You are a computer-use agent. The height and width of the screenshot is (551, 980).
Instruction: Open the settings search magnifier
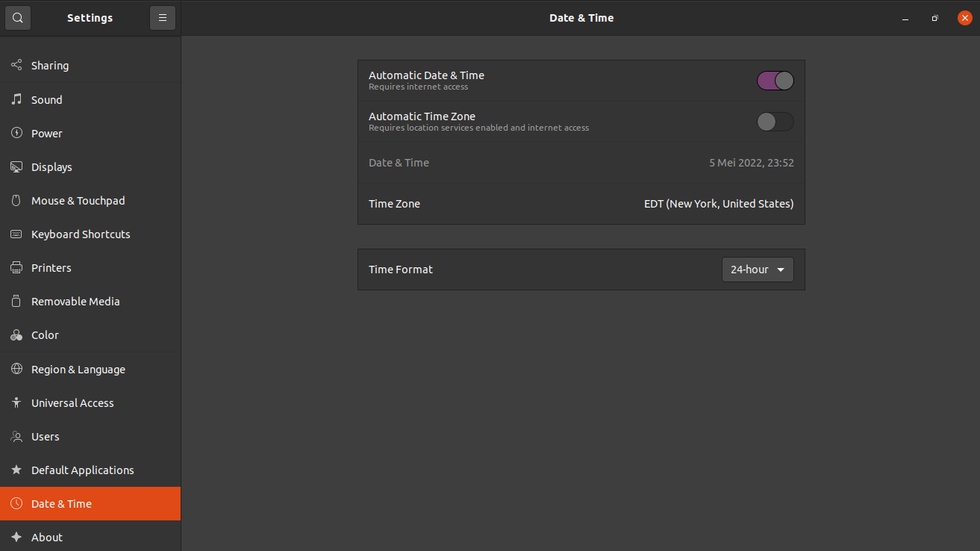17,17
